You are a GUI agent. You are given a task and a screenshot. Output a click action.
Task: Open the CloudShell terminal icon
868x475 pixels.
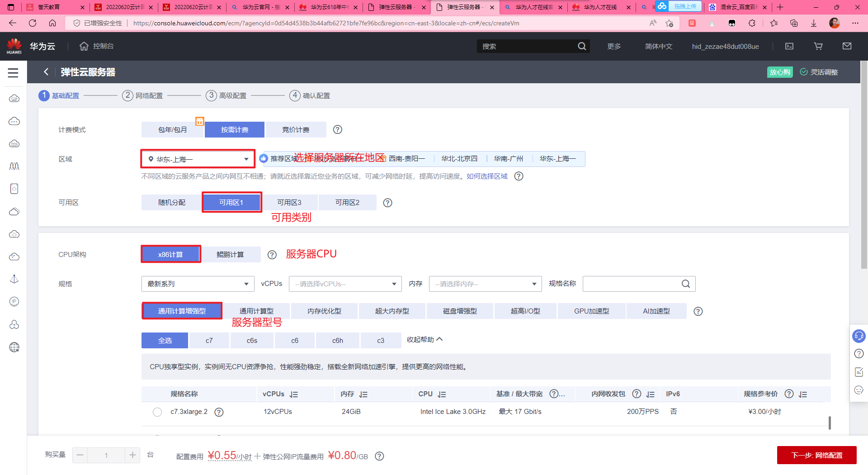(789, 46)
